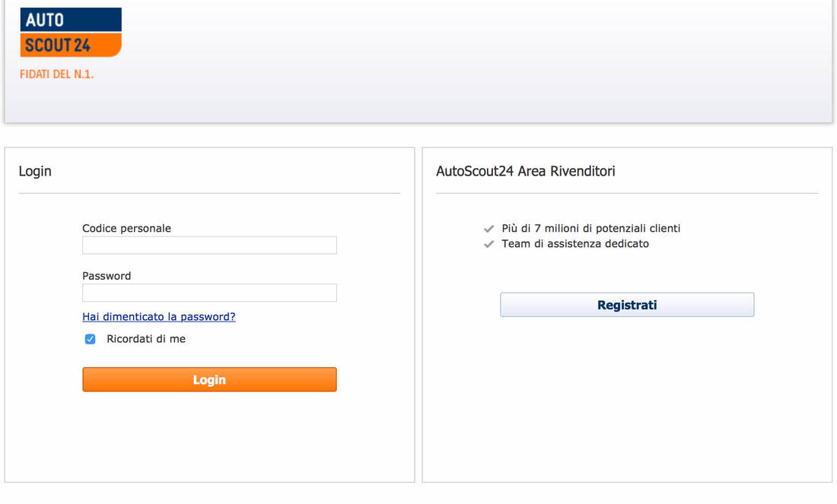Click the Password field label
The width and height of the screenshot is (837, 504).
point(107,276)
